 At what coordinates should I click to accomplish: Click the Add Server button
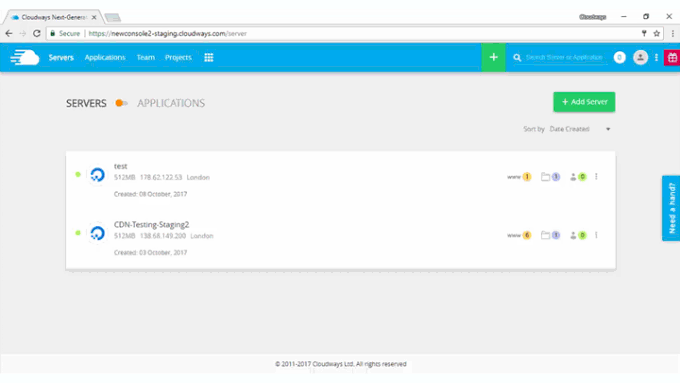coord(584,102)
